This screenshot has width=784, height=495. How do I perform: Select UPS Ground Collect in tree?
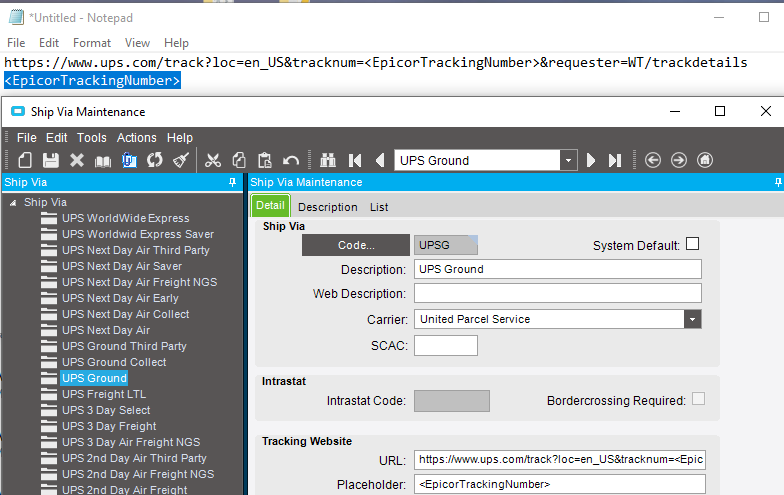pyautogui.click(x=114, y=362)
